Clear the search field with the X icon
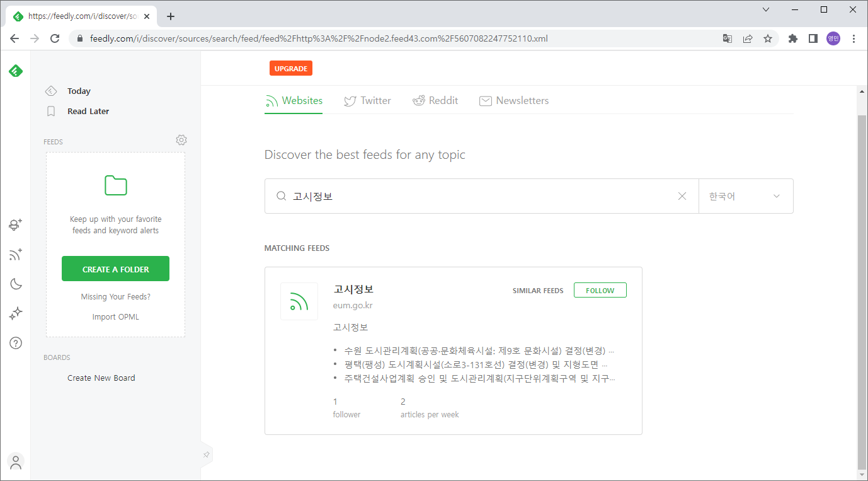Image resolution: width=868 pixels, height=481 pixels. tap(682, 196)
